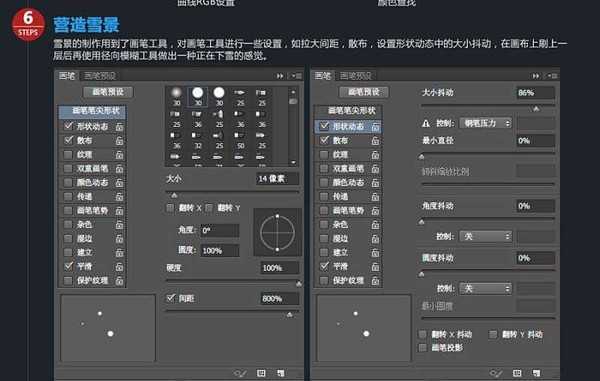The height and width of the screenshot is (381, 600).
Task: Click the lock icon beside 保护纹理 in the brush tip shape panel
Action: (x=119, y=281)
